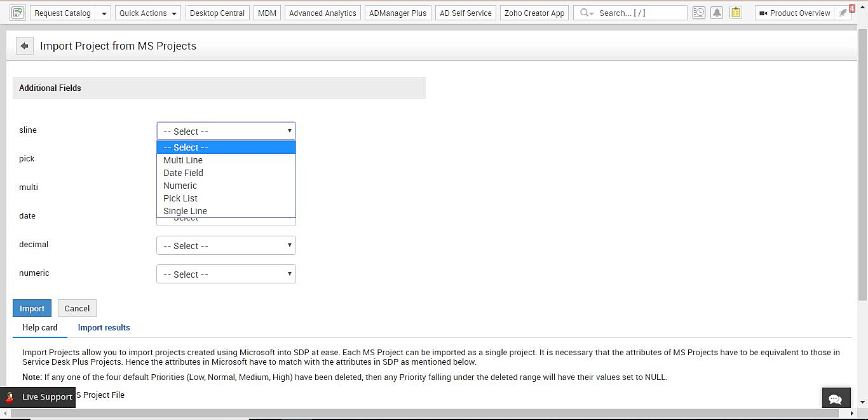868x420 pixels.
Task: Choose Pick List option
Action: [x=226, y=198]
